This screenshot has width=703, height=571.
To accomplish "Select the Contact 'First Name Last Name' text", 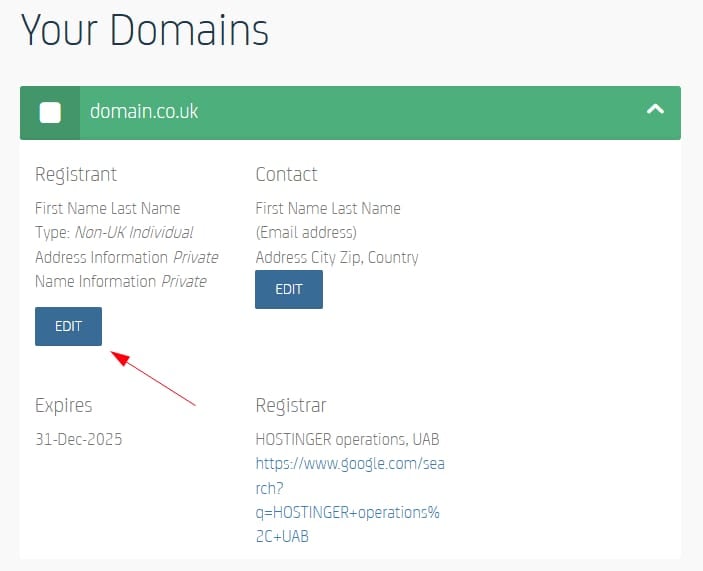I will (328, 208).
